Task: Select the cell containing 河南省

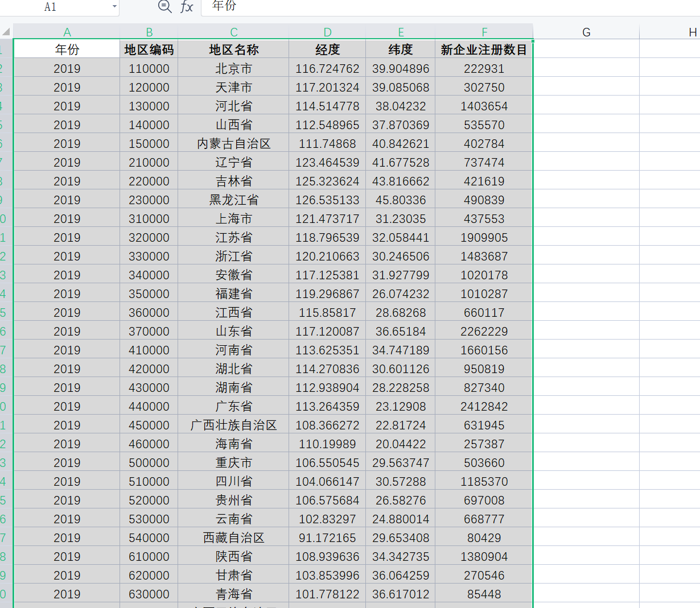Action: tap(234, 350)
